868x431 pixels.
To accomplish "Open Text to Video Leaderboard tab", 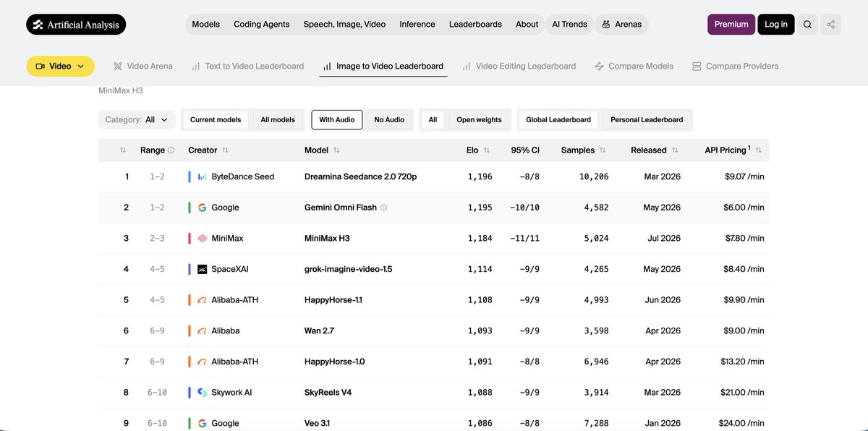I will 248,66.
